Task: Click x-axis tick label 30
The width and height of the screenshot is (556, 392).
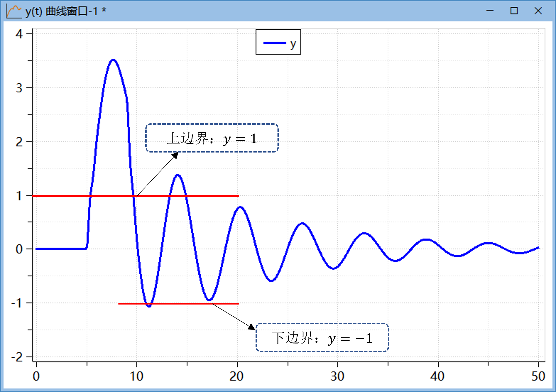Action: coord(337,376)
